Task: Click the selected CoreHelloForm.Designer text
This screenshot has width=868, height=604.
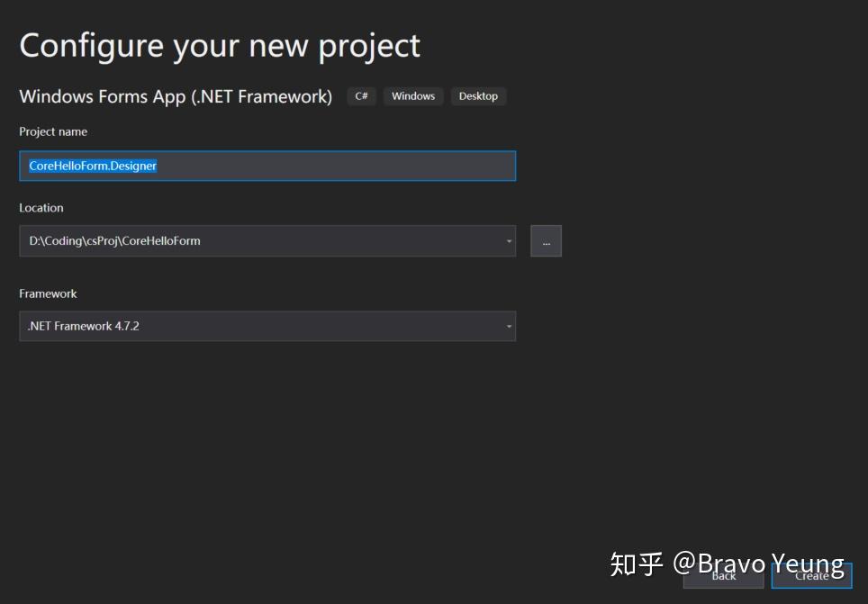Action: pyautogui.click(x=93, y=166)
